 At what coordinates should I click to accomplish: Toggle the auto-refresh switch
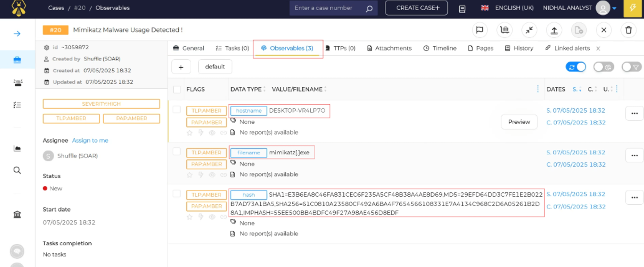click(x=576, y=67)
